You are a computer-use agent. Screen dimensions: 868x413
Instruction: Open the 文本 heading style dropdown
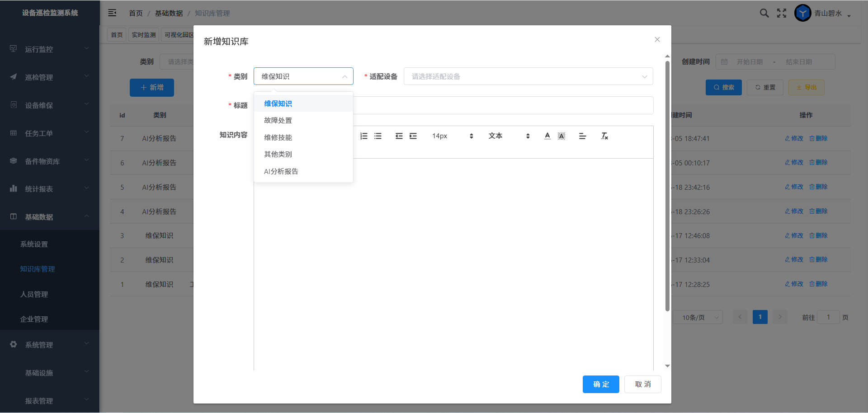[x=509, y=136]
